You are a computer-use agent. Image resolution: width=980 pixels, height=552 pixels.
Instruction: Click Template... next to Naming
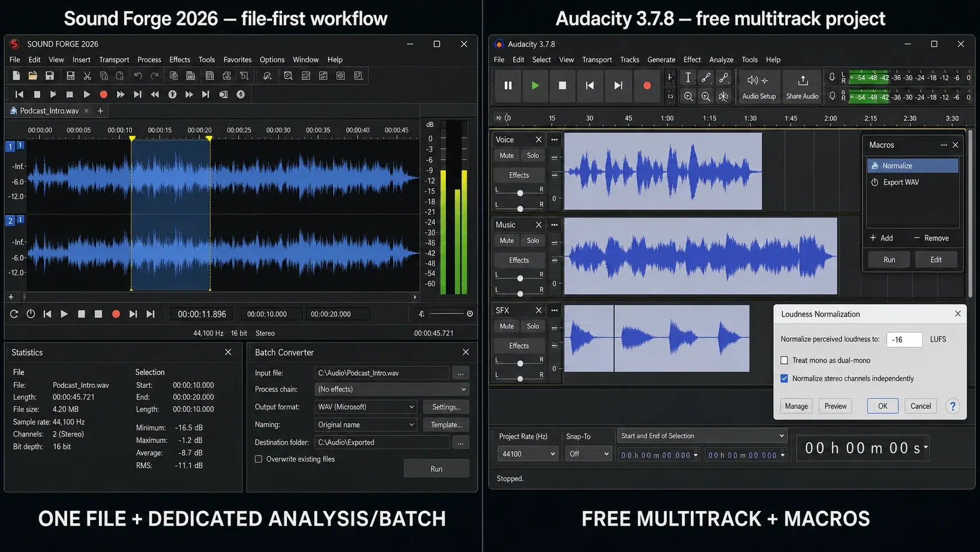tap(446, 425)
